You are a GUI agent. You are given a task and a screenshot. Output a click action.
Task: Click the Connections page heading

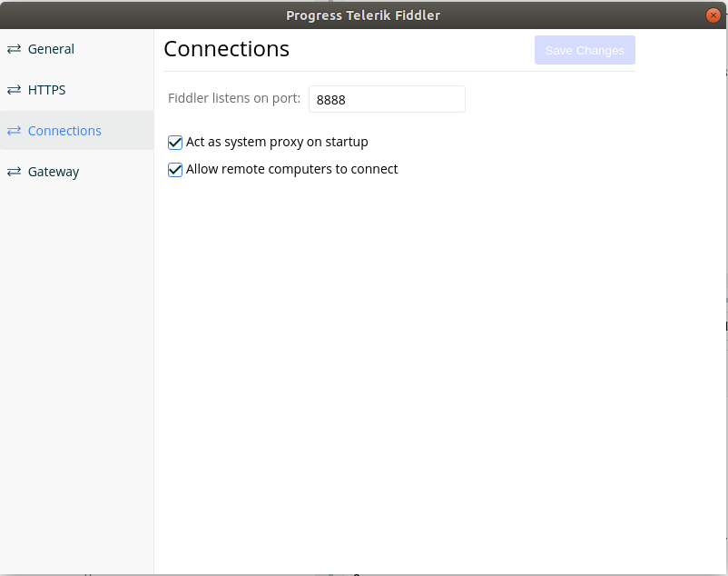[x=227, y=49]
